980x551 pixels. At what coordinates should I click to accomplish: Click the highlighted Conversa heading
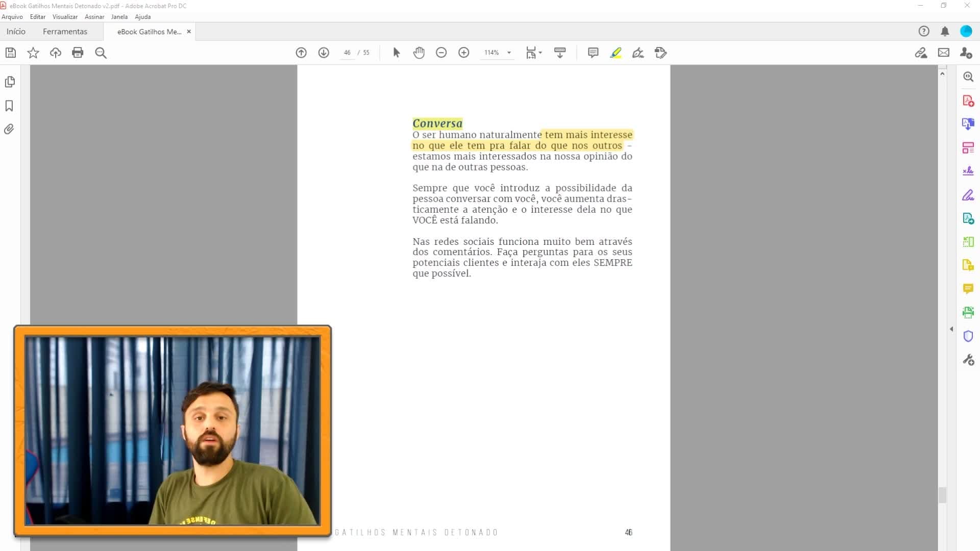[437, 123]
